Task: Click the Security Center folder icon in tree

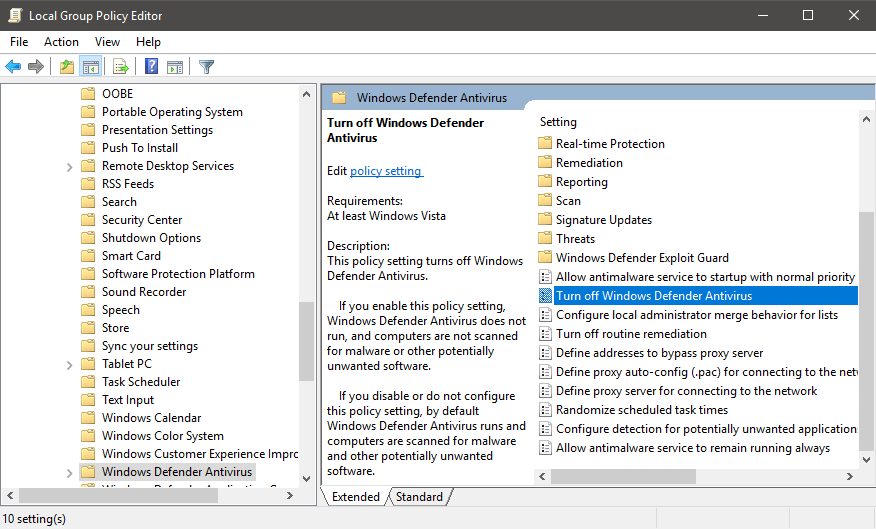Action: coord(88,220)
